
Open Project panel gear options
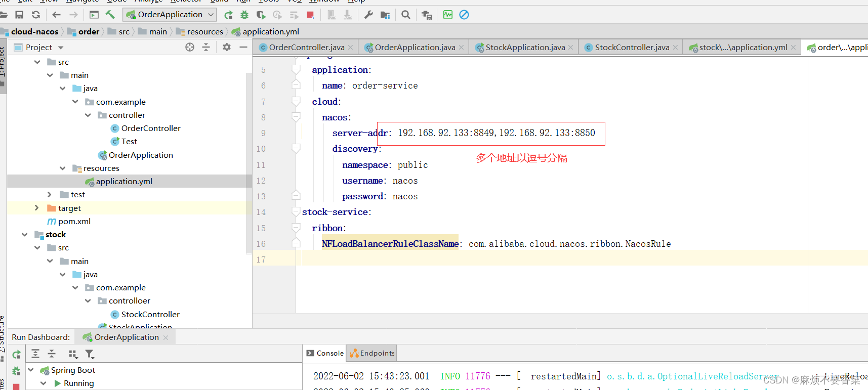(227, 47)
